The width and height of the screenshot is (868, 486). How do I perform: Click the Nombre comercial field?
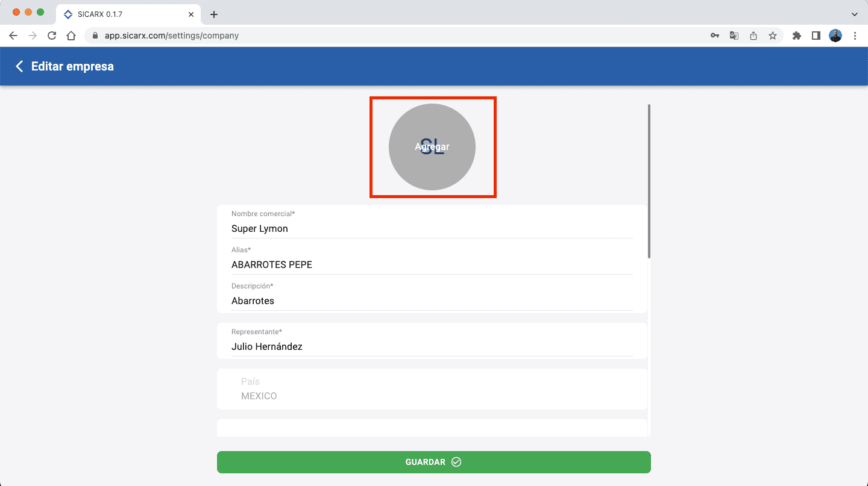[x=432, y=229]
